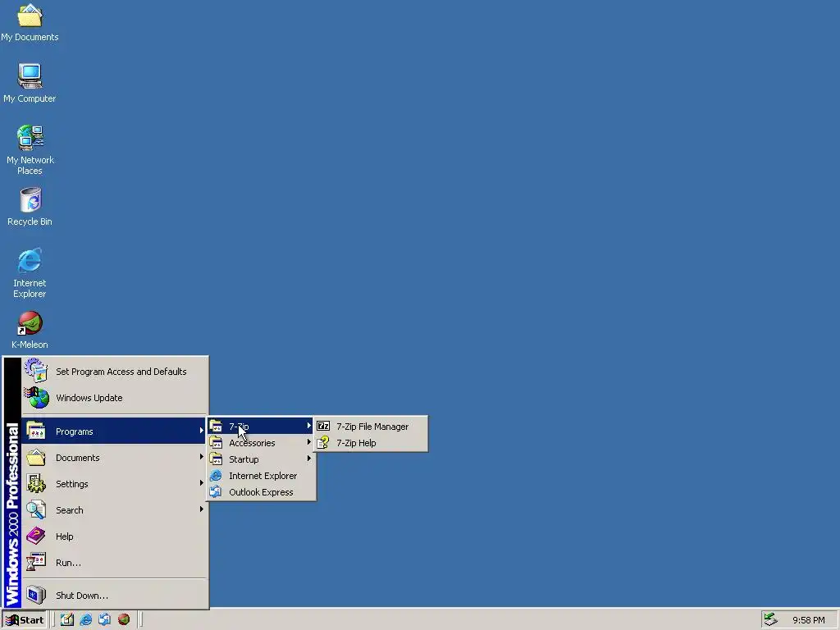This screenshot has width=840, height=630.
Task: Open My Documents desktop icon
Action: tap(30, 22)
